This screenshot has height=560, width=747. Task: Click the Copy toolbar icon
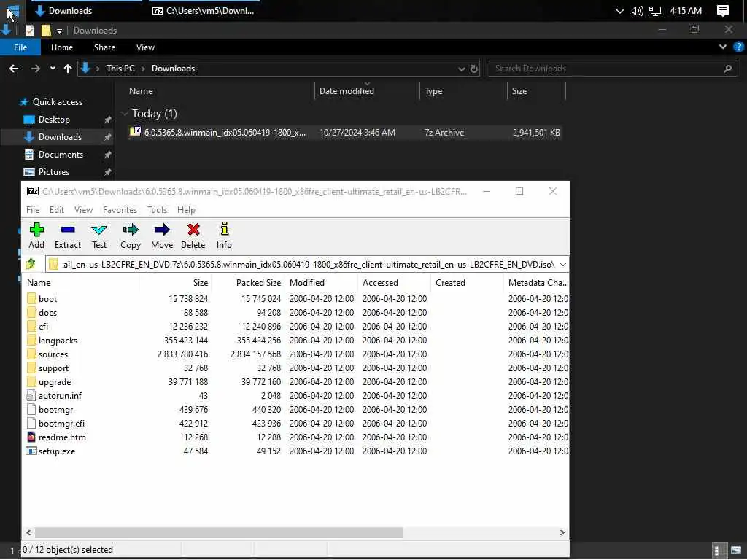131,230
